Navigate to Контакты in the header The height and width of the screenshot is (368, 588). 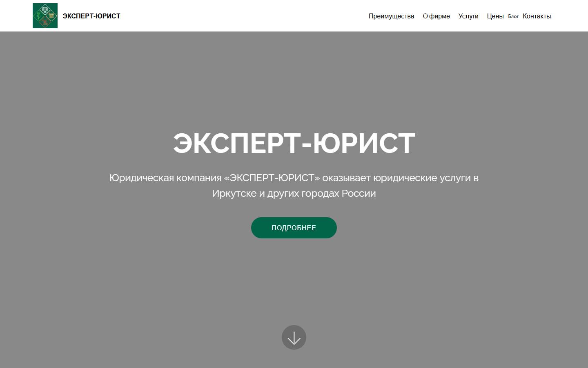point(537,16)
